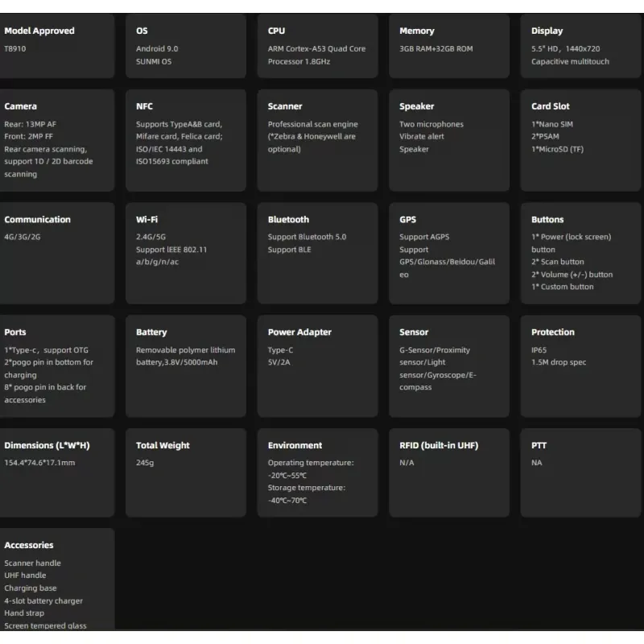
Task: Click the CPU heading
Action: point(276,31)
